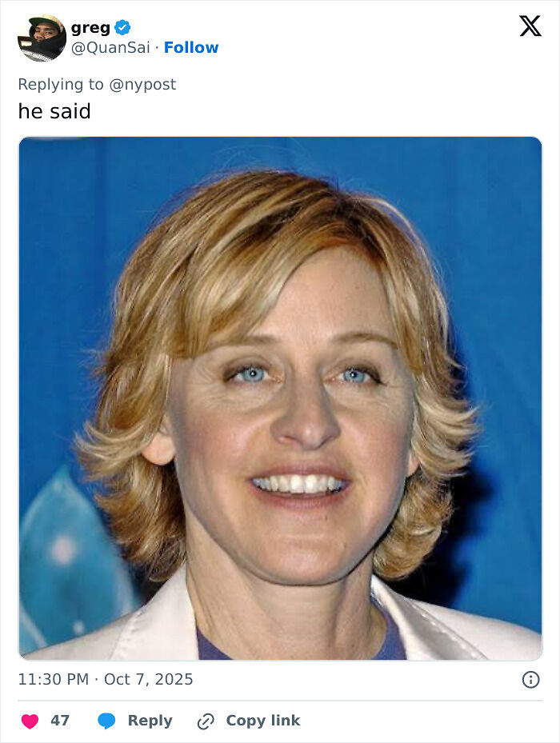Open the 11:30 PM time link

tap(54, 679)
